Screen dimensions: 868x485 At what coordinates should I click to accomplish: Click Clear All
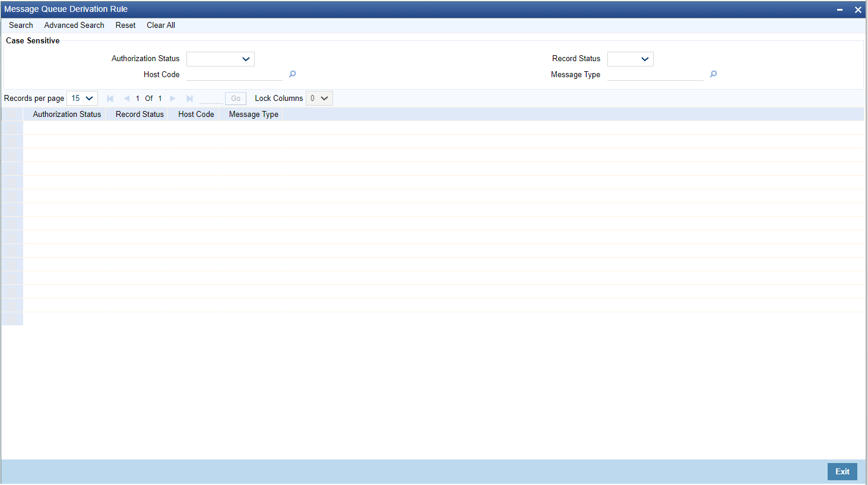click(x=161, y=25)
